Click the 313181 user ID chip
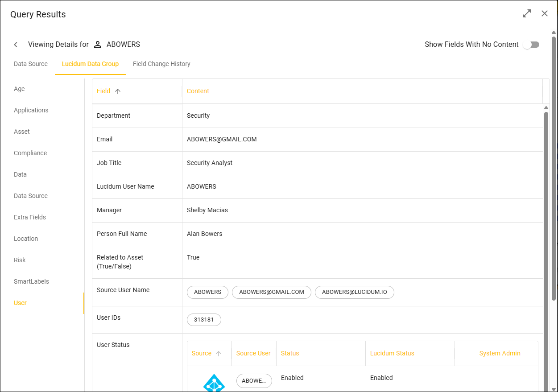Screen dimensions: 558x392 tap(204, 320)
